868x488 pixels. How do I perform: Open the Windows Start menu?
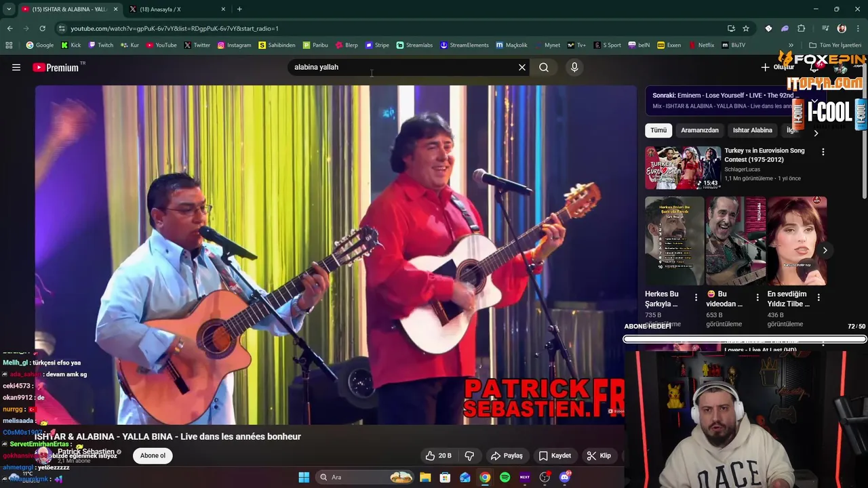pyautogui.click(x=304, y=477)
